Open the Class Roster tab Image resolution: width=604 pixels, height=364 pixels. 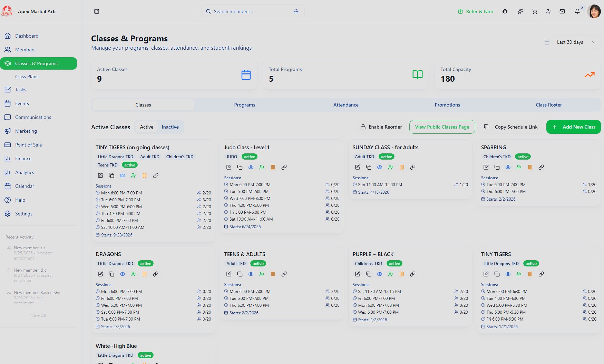pos(549,105)
